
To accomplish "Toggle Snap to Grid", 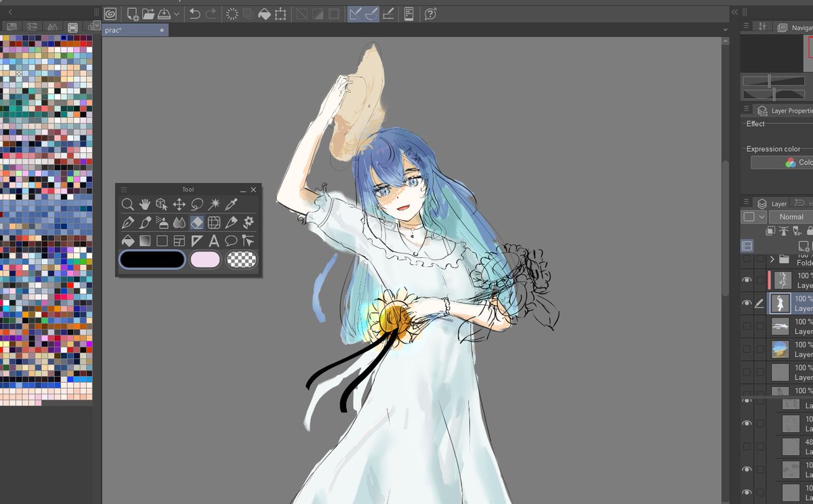I will tap(388, 14).
